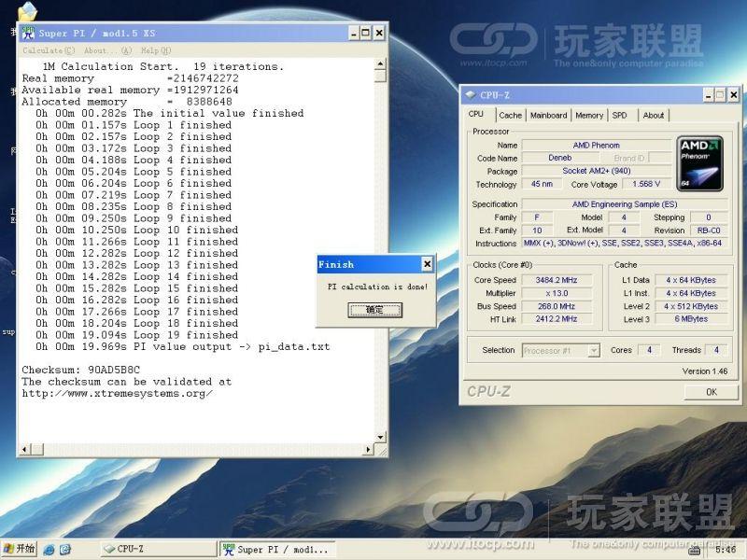
Task: Click the Cores value 4 field
Action: point(649,350)
